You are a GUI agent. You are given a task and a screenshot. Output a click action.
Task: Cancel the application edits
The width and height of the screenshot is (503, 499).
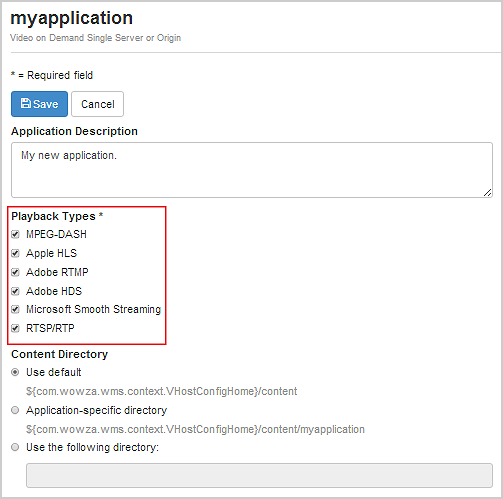[x=97, y=104]
